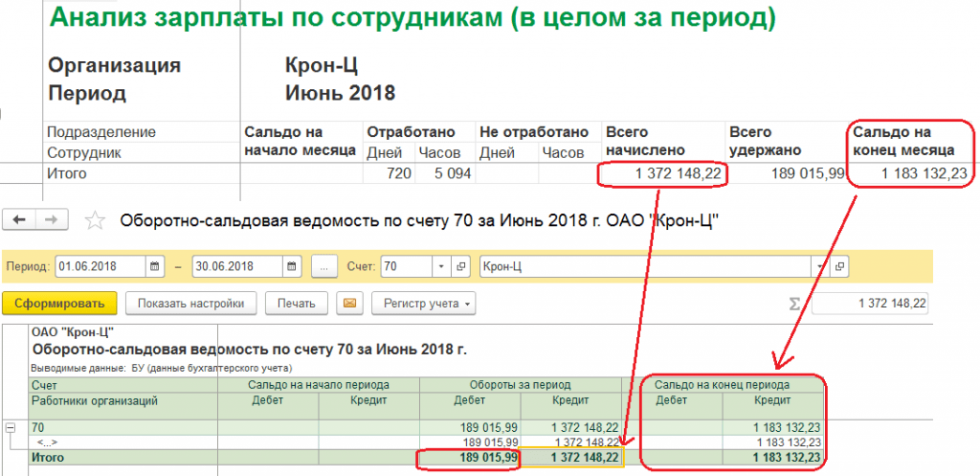This screenshot has height=476, width=980.
Task: Open account 70 card via open icon
Action: pyautogui.click(x=460, y=266)
